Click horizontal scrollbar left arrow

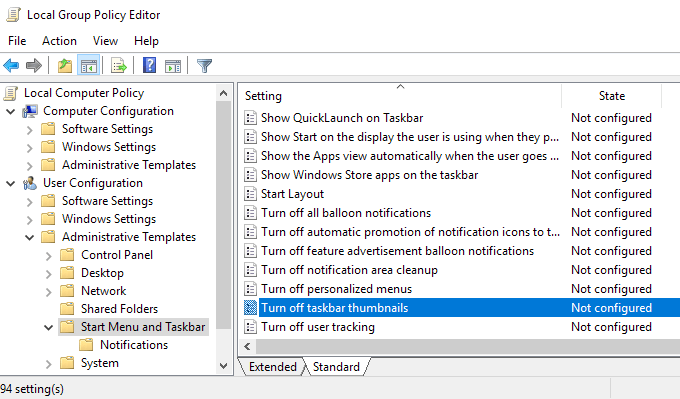(247, 347)
